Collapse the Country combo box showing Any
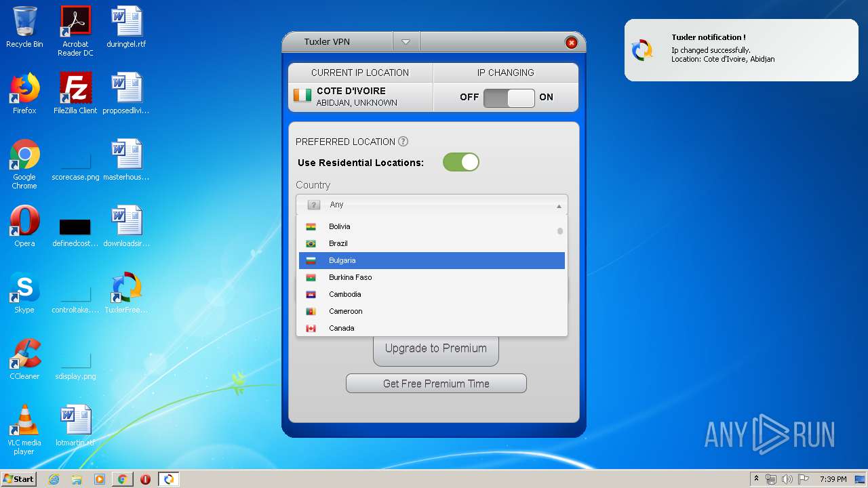The height and width of the screenshot is (488, 868). pos(432,205)
